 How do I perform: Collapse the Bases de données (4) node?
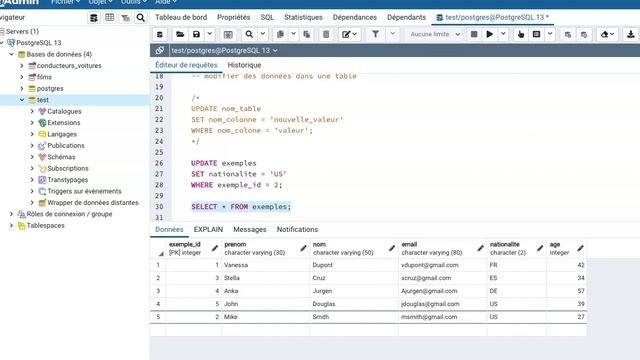[x=11, y=54]
